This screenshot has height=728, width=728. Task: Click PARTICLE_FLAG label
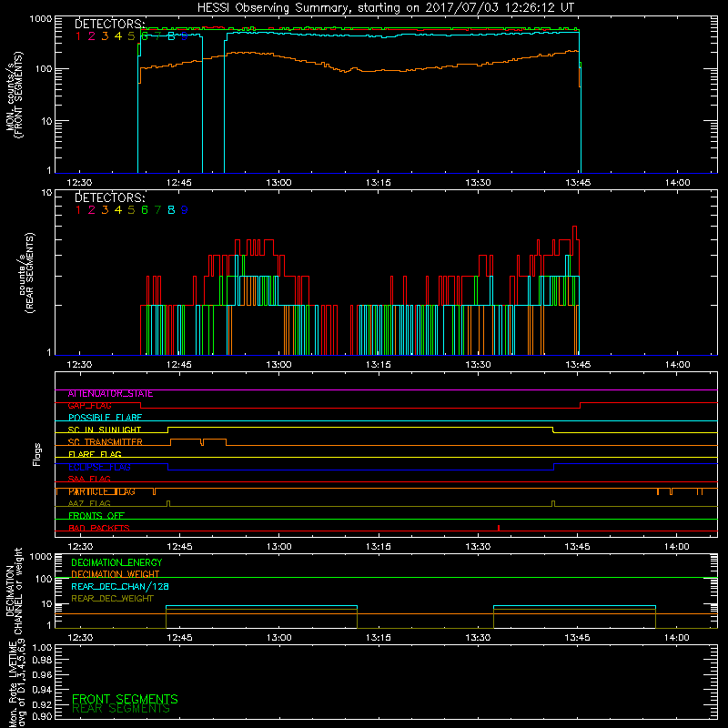pos(102,491)
